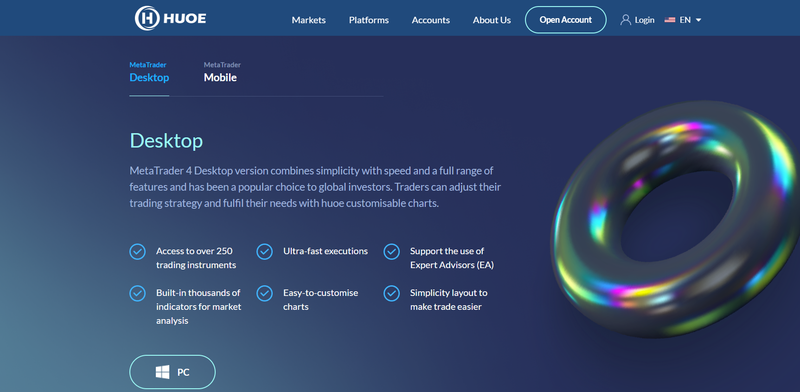Click checkmark beside Easy-to-customise charts
The image size is (800, 392).
(264, 293)
